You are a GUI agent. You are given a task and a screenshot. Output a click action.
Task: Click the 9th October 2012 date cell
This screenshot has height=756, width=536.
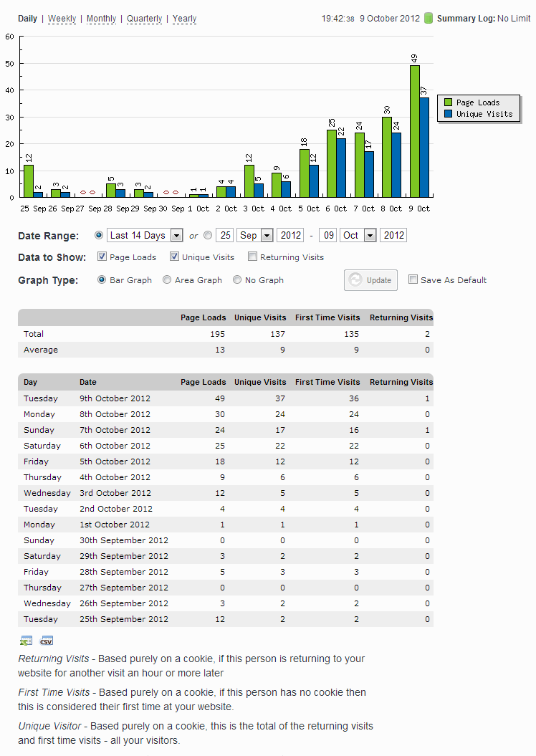115,398
